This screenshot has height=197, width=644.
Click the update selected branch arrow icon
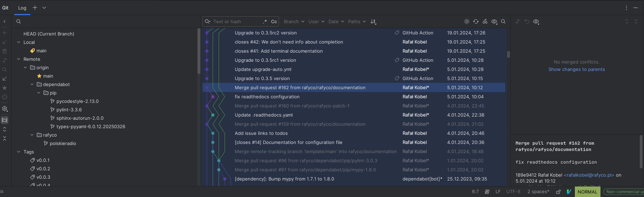5,42
